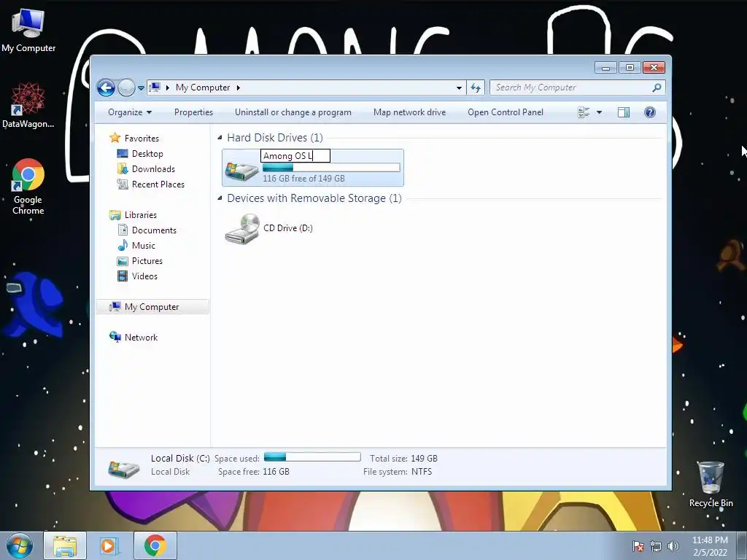Open the Organize menu

click(130, 112)
